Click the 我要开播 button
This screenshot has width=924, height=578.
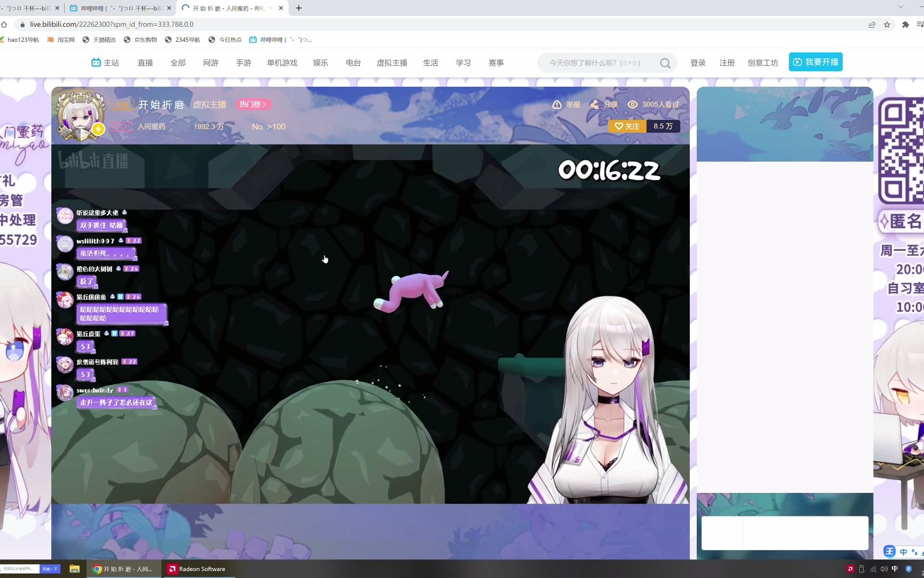point(815,62)
